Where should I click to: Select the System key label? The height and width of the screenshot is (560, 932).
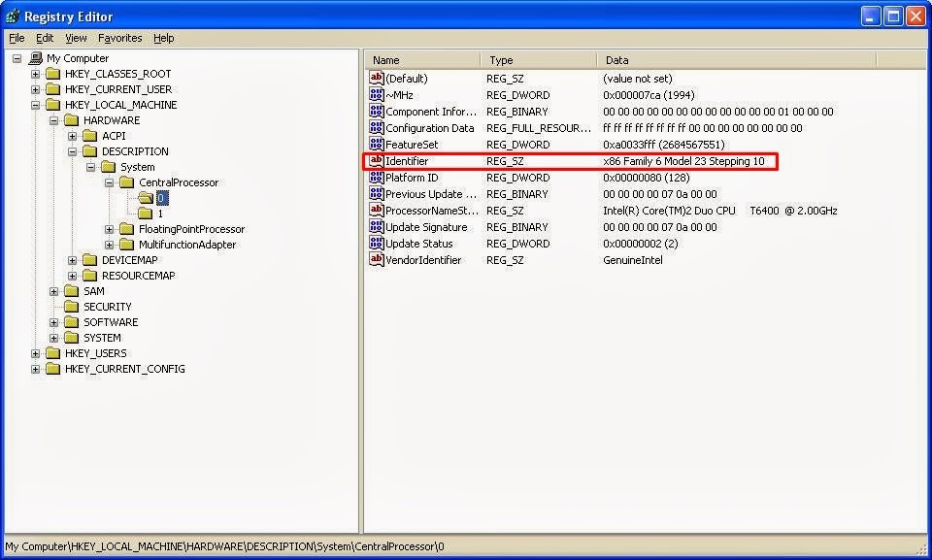coord(137,167)
